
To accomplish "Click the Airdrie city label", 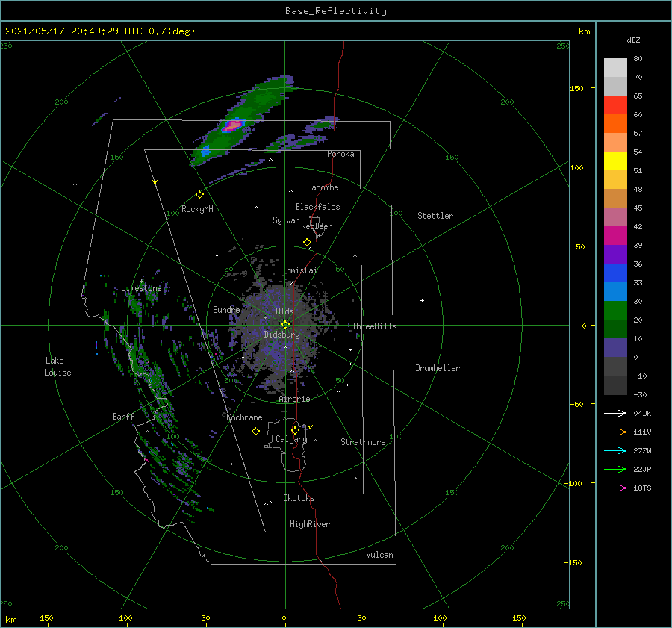I will coord(294,399).
